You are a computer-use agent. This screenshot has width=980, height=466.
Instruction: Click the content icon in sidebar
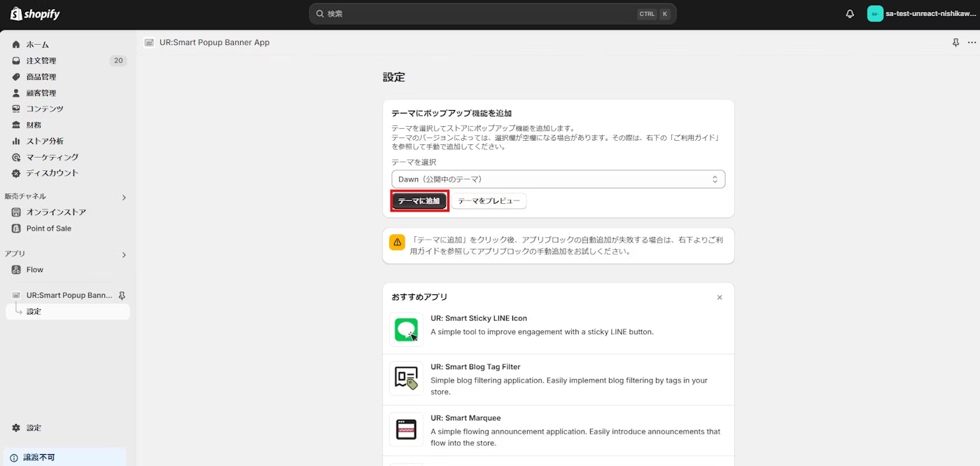coord(16,109)
